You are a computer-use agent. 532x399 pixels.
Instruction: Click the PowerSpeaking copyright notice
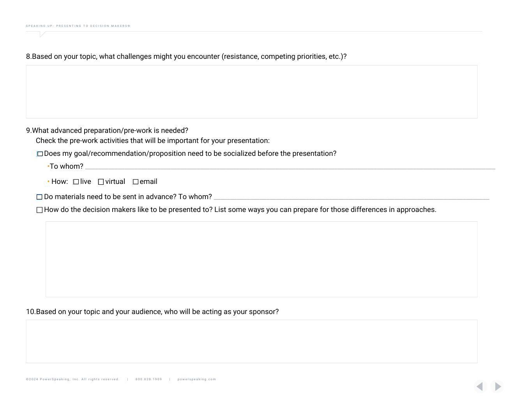[x=72, y=379]
